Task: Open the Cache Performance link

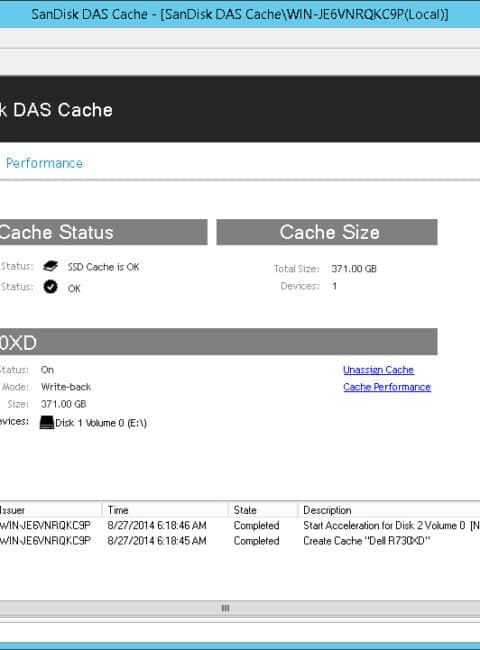Action: click(x=387, y=387)
